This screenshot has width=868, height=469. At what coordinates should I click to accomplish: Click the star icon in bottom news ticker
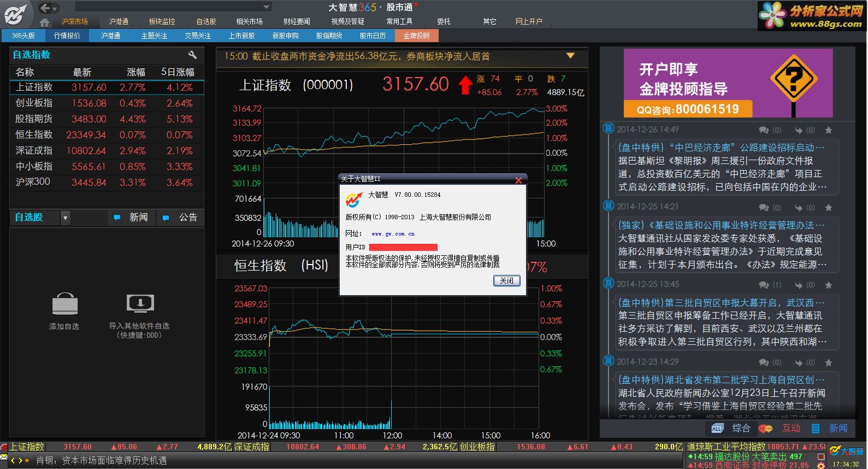tap(27, 460)
